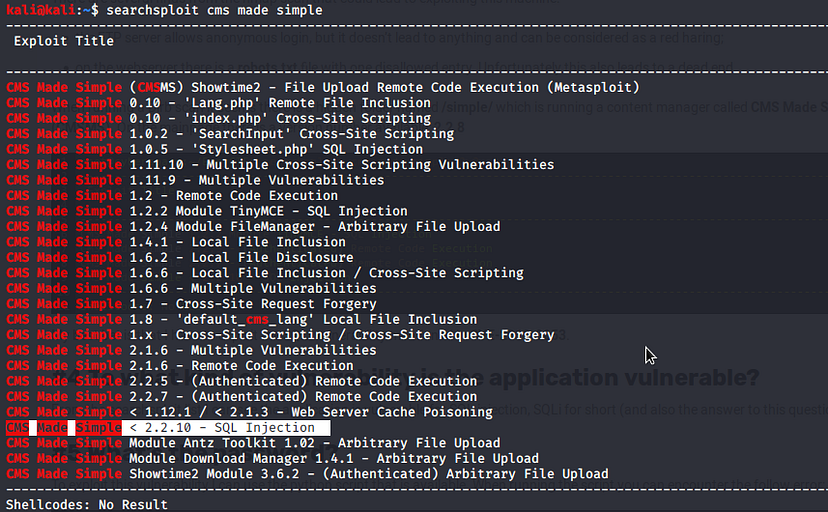Select the 1.2 Remote Code Execution row
828x512 pixels.
pos(172,196)
